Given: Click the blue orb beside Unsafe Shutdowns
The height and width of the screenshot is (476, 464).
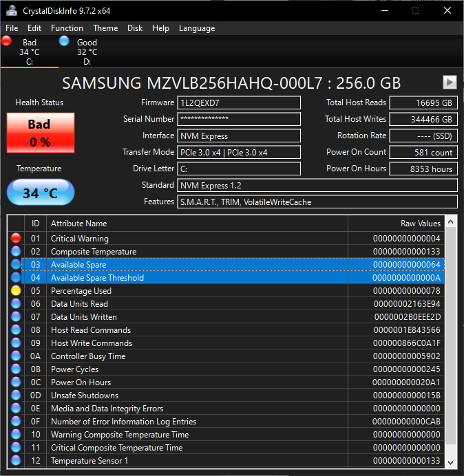Looking at the screenshot, I should (x=16, y=396).
